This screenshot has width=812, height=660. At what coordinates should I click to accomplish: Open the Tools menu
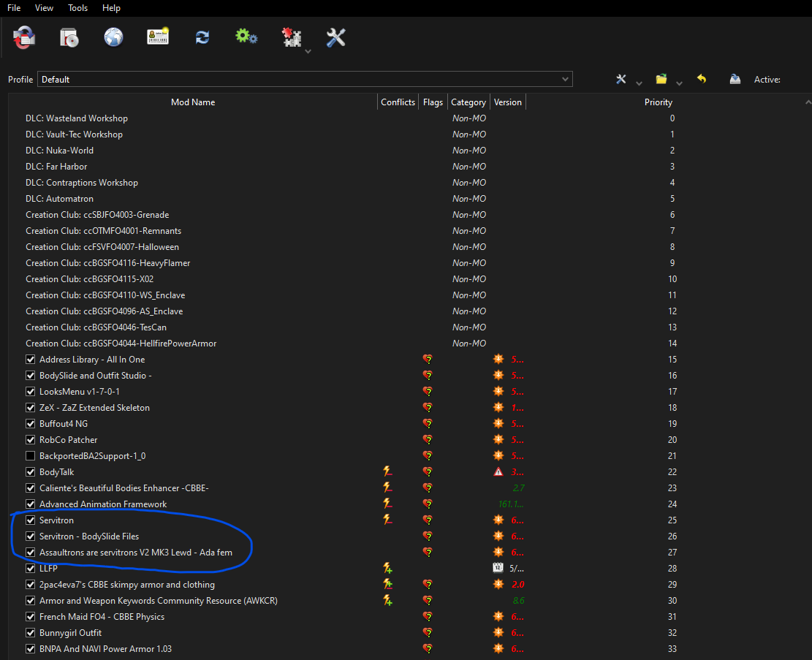(77, 8)
